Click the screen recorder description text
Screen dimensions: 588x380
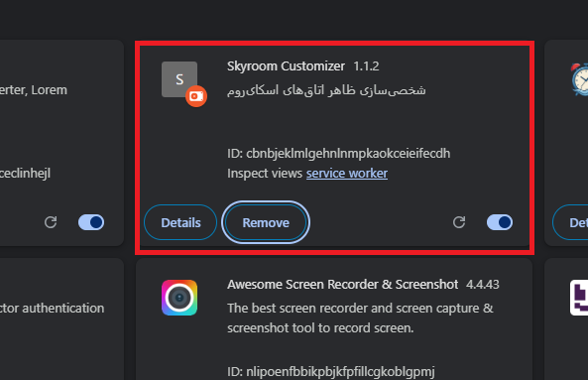click(x=360, y=318)
